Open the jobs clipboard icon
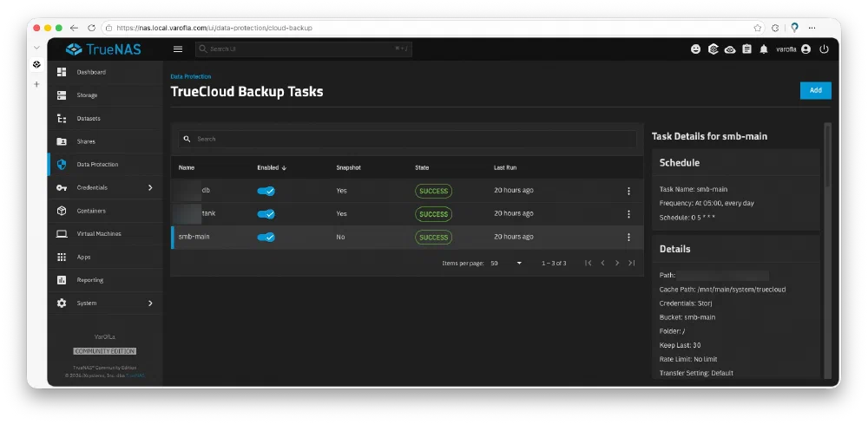 (x=746, y=49)
